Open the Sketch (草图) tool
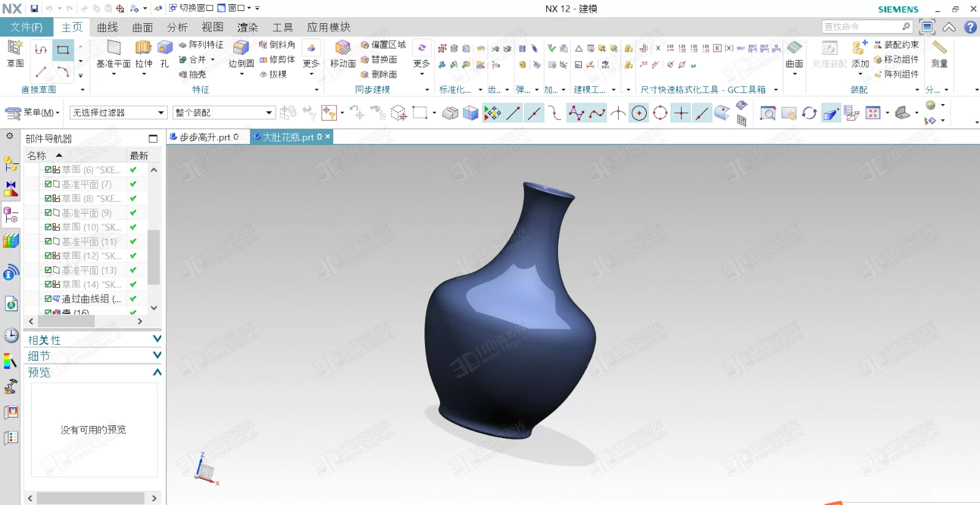This screenshot has height=505, width=980. click(x=15, y=54)
